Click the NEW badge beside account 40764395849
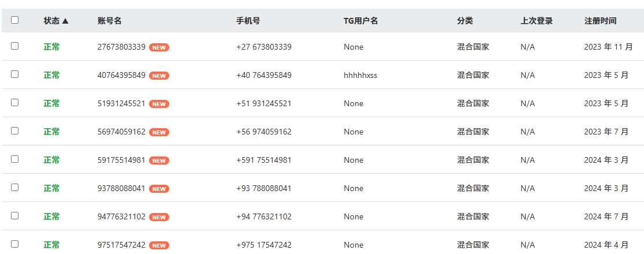The height and width of the screenshot is (254, 644). [x=159, y=76]
